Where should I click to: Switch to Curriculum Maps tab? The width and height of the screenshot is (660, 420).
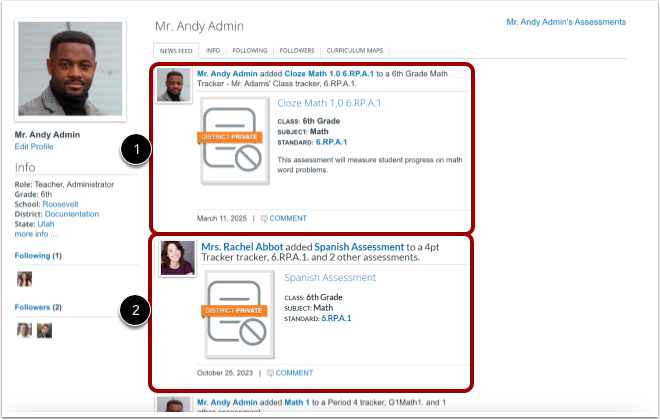(355, 51)
